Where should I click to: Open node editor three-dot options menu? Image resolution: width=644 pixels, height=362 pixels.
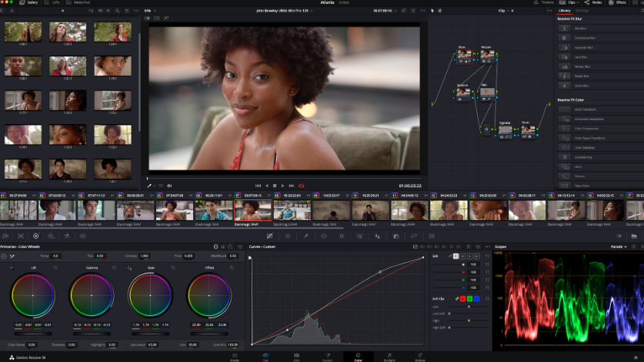pos(549,11)
